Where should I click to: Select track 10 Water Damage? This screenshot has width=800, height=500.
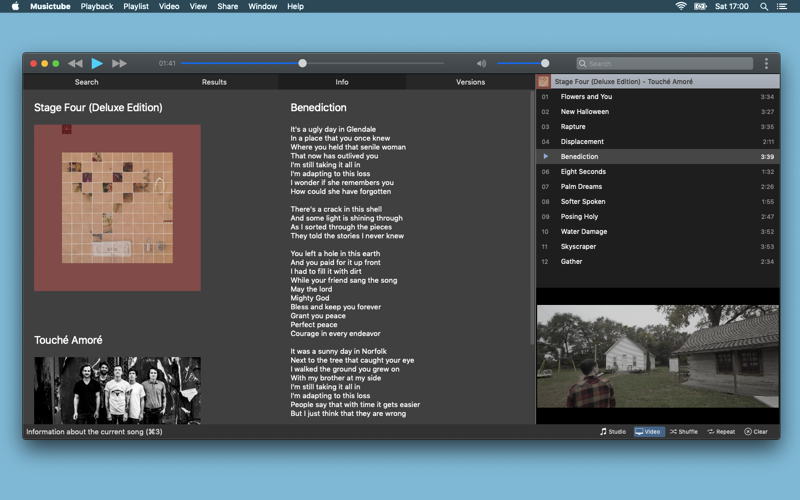[658, 231]
